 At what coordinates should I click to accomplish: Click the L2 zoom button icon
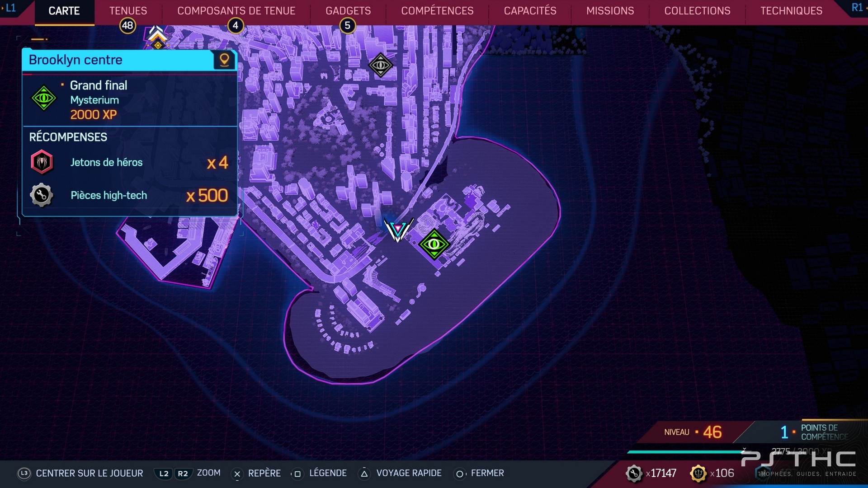point(164,474)
